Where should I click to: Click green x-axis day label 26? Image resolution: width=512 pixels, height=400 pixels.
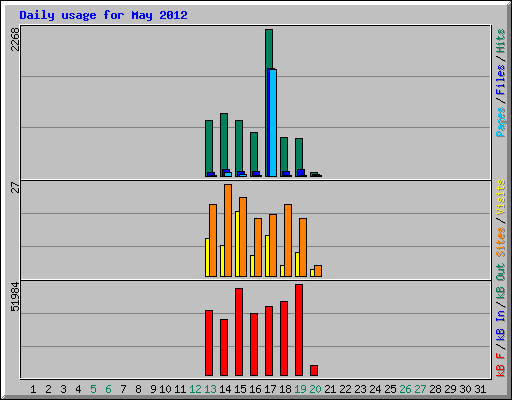(405, 389)
